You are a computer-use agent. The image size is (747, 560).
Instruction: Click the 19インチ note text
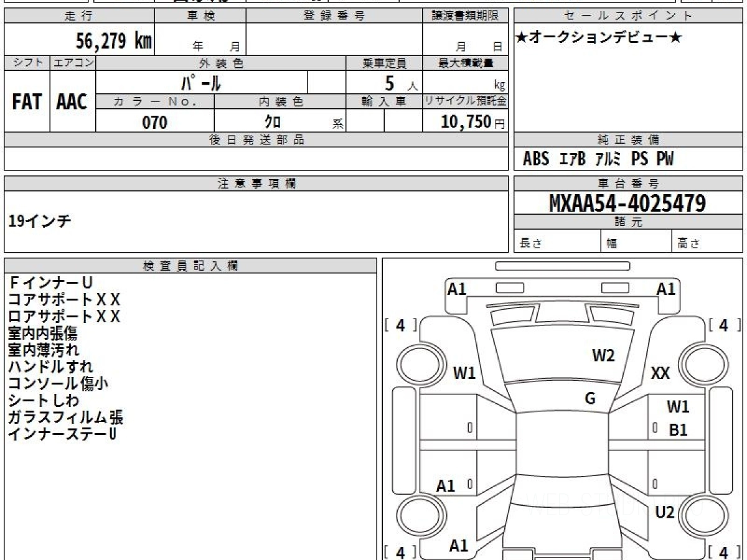[x=40, y=221]
